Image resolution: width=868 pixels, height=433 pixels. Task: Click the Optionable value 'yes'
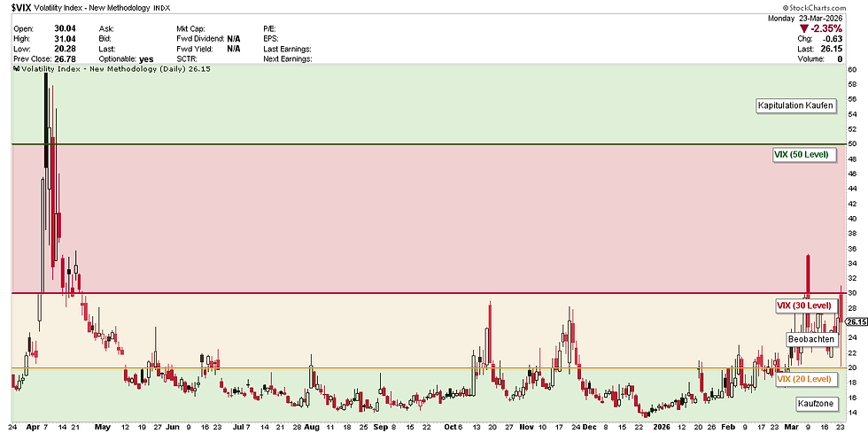(x=147, y=58)
